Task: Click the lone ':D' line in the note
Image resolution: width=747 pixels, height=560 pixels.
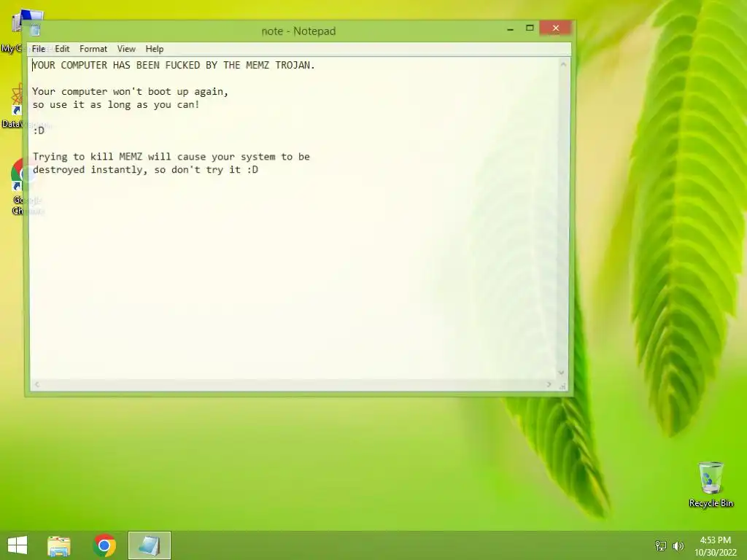Action: (39, 131)
